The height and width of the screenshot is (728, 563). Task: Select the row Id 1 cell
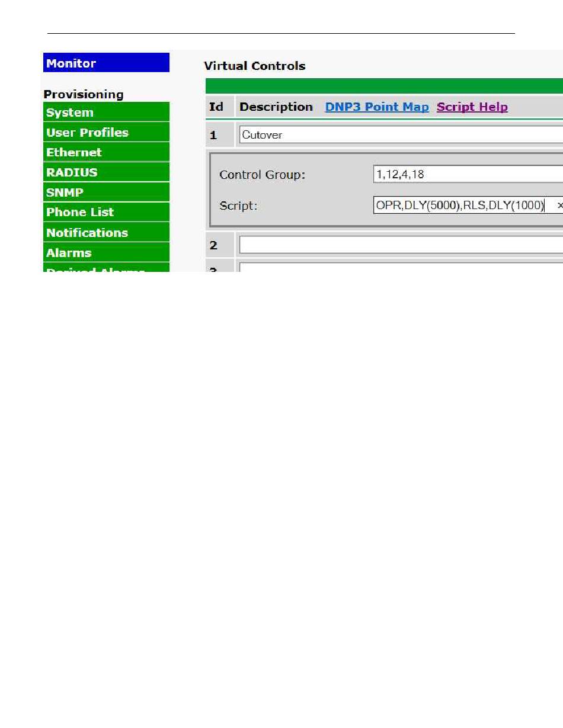(220, 136)
